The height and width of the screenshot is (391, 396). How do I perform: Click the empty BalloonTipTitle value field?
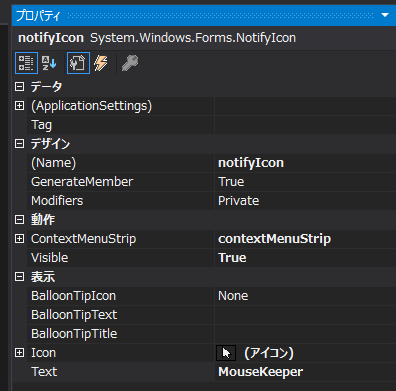[305, 334]
